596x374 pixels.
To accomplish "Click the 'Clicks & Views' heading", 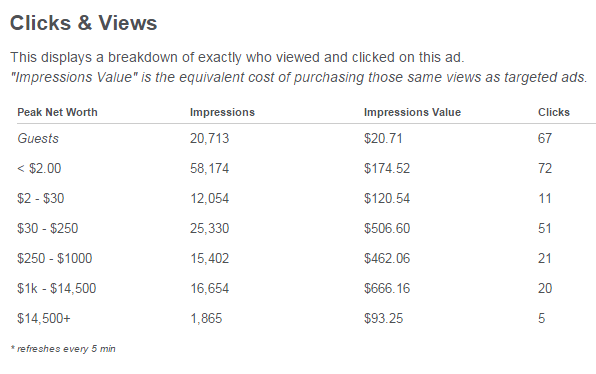I will (83, 23).
